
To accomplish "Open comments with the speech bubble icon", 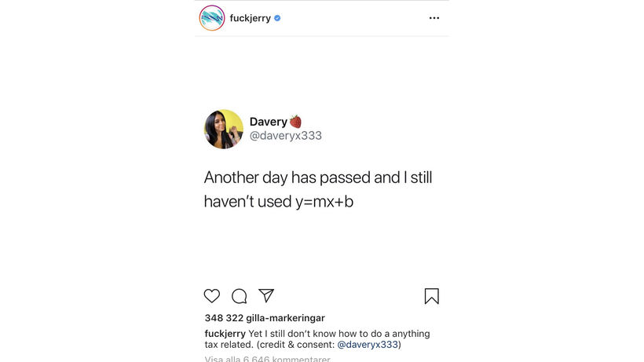I will click(239, 296).
